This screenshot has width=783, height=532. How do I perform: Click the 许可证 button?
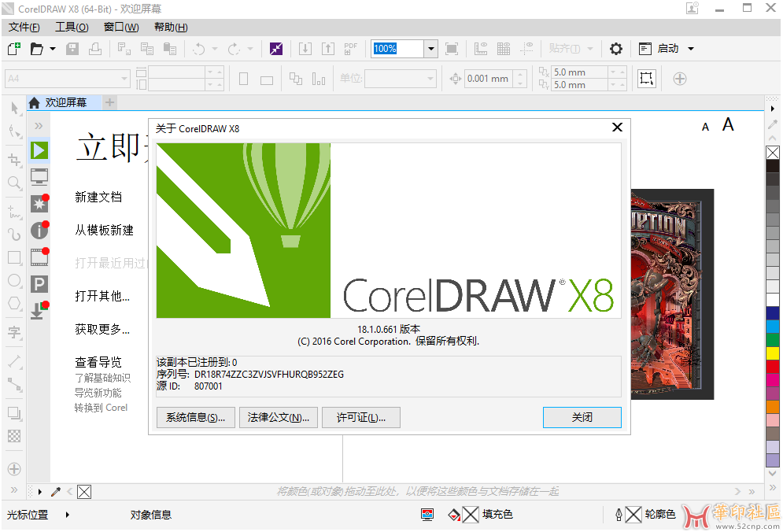(360, 417)
